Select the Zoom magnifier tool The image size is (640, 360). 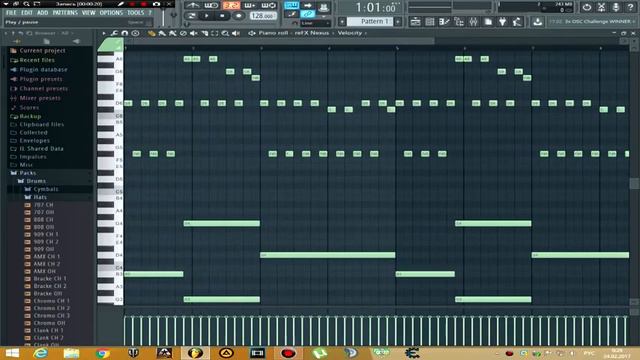pyautogui.click(x=225, y=33)
